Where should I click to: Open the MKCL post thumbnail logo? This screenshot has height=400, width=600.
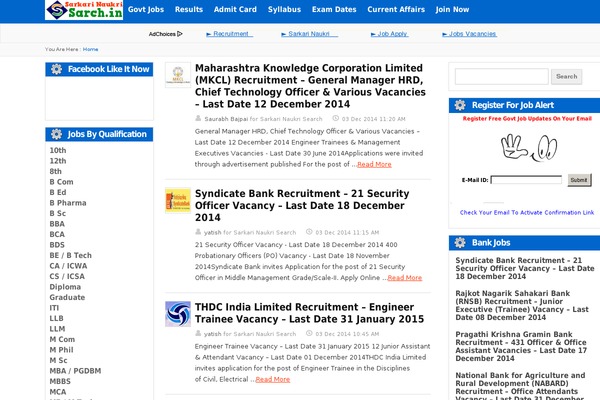point(178,75)
